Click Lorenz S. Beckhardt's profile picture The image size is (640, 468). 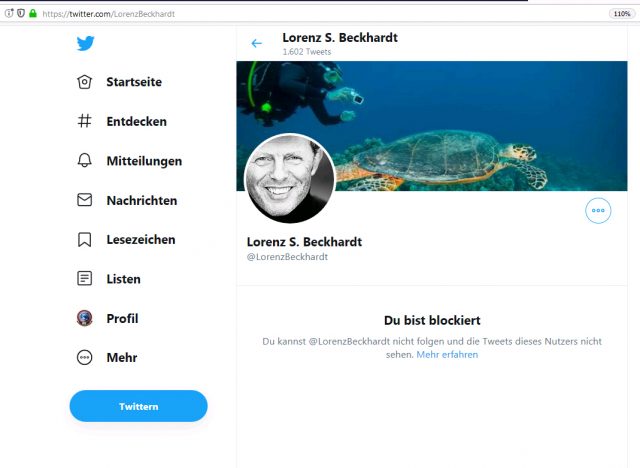click(x=290, y=178)
